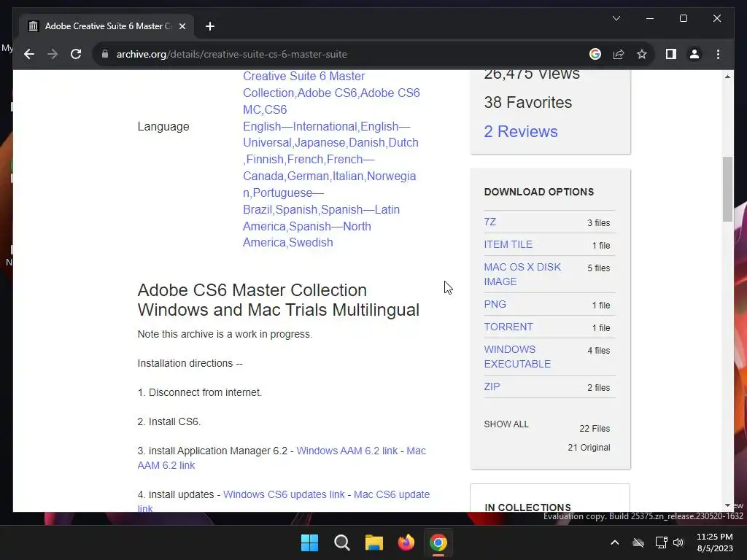This screenshot has width=747, height=560.
Task: Click the Japanese language link
Action: 320,143
